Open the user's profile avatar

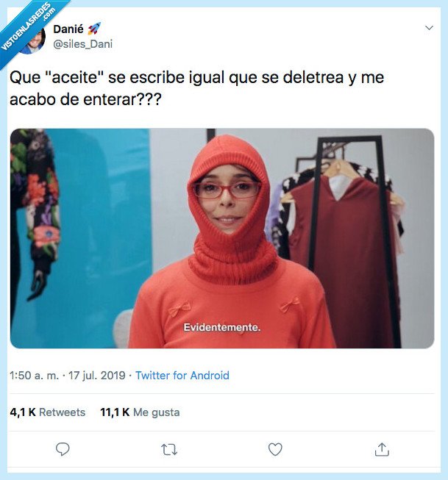pyautogui.click(x=34, y=40)
